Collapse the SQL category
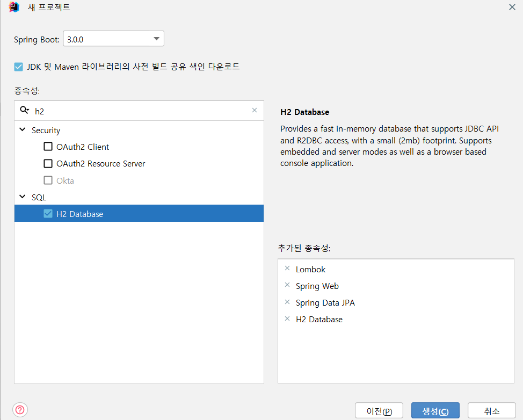 (x=23, y=197)
